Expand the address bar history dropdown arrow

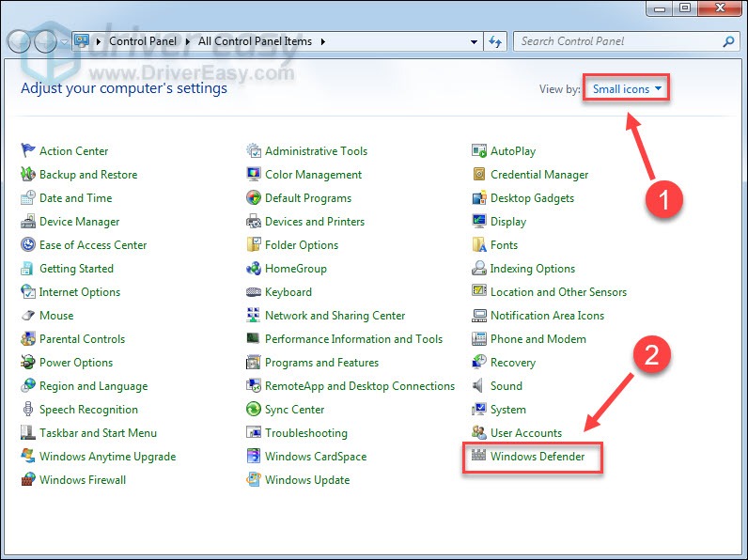click(x=474, y=41)
